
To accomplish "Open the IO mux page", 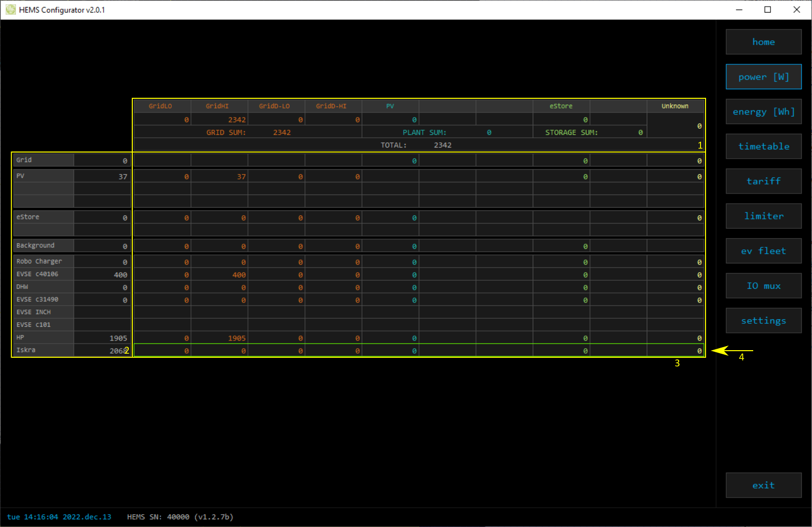I will tap(763, 286).
